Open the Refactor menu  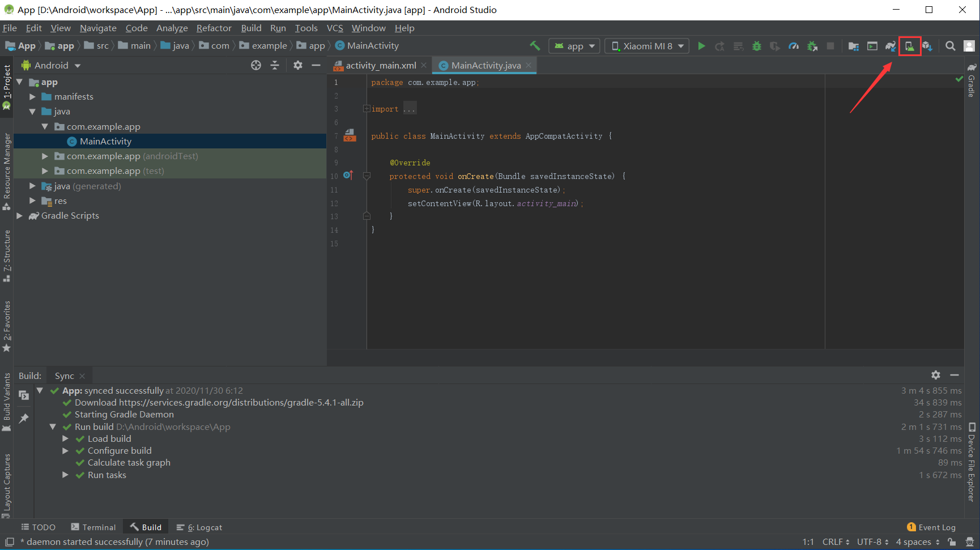(x=214, y=28)
